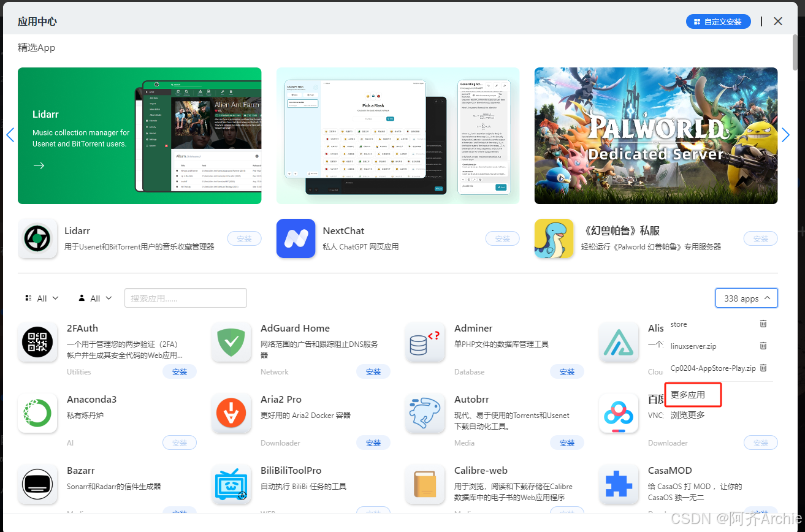Install 2FAuth
805x532 pixels.
pyautogui.click(x=180, y=371)
